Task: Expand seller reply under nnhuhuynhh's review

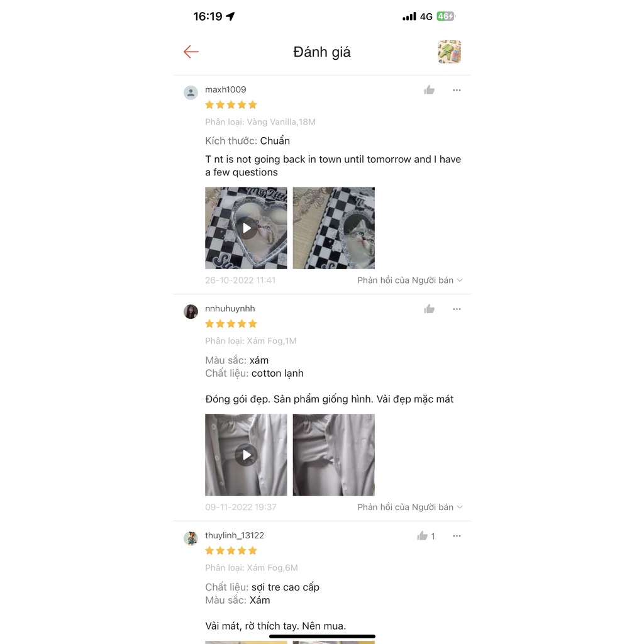Action: [410, 508]
